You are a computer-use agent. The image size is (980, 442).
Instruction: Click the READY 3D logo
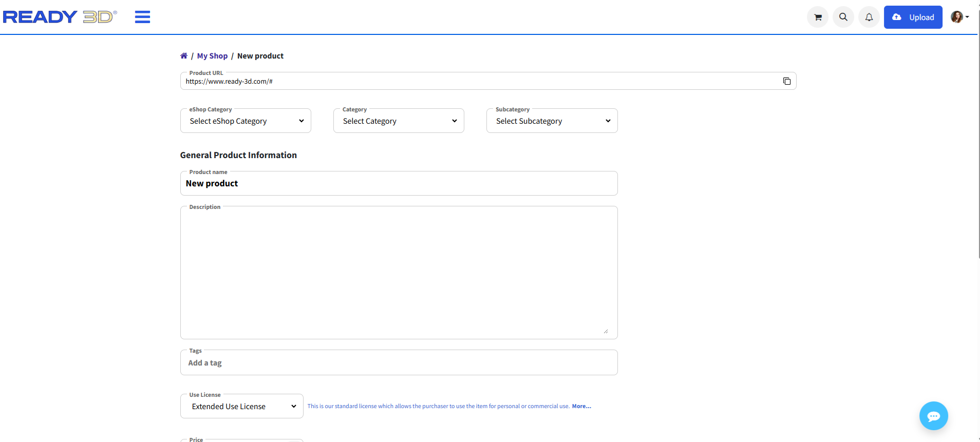[60, 17]
